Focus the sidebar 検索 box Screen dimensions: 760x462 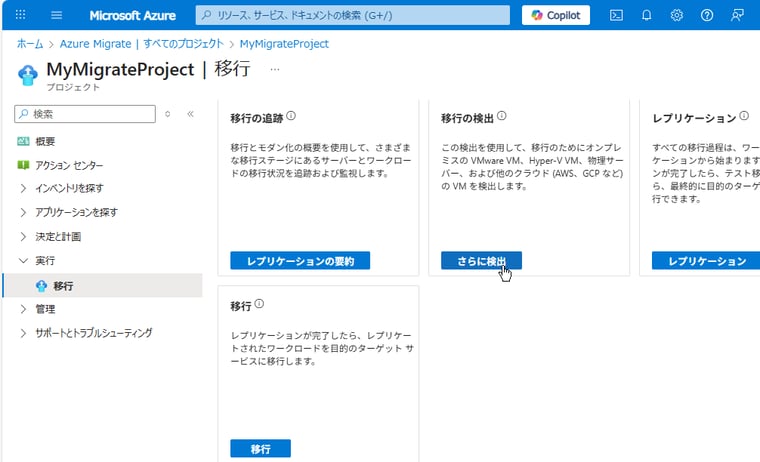click(85, 114)
